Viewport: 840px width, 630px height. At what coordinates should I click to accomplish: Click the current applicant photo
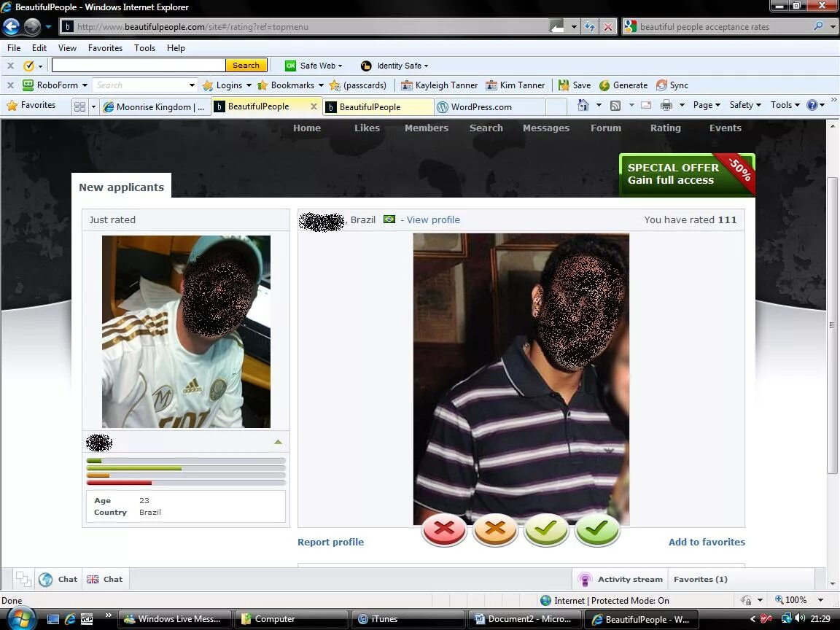coord(521,378)
